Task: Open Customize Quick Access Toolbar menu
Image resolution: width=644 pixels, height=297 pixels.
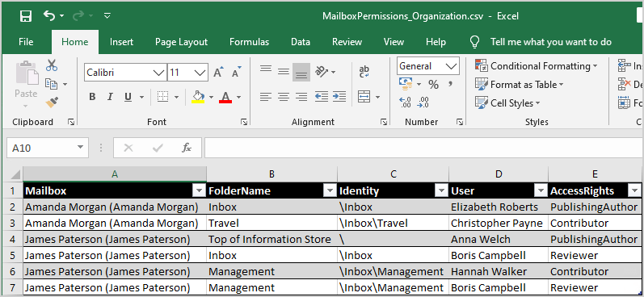Action: pos(107,16)
